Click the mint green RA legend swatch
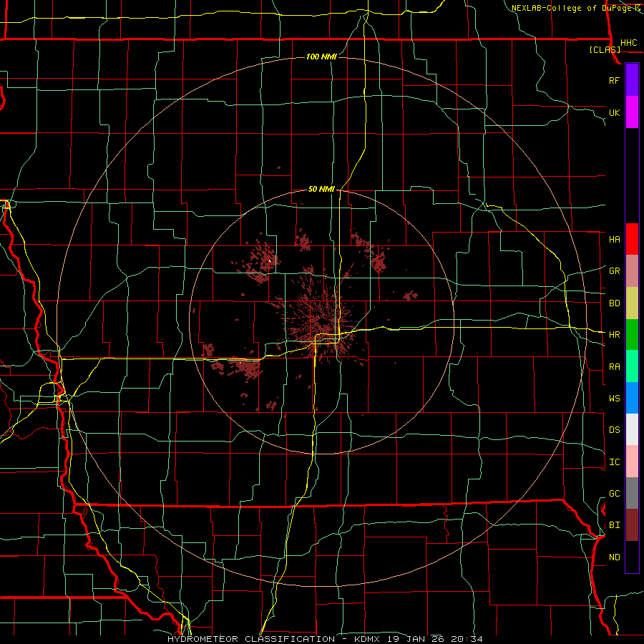The width and height of the screenshot is (644, 644). coord(632,366)
